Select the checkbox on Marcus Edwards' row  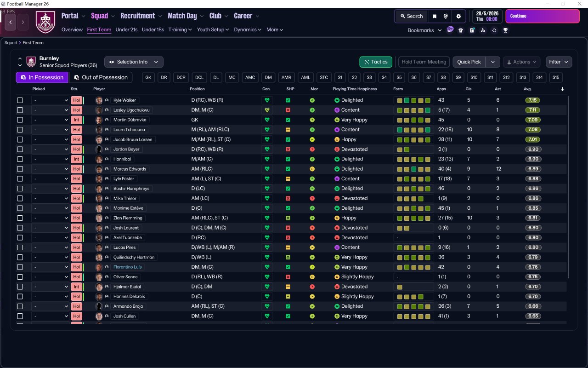pyautogui.click(x=20, y=169)
